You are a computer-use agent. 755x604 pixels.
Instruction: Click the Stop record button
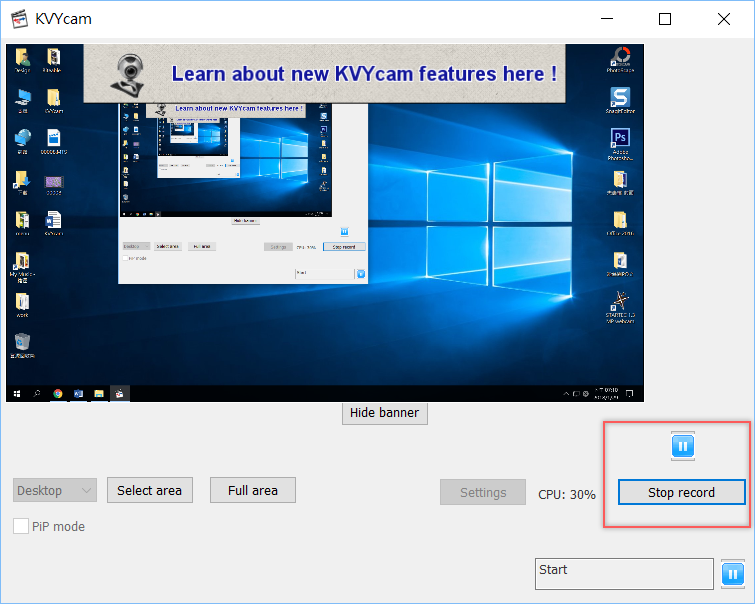click(681, 493)
